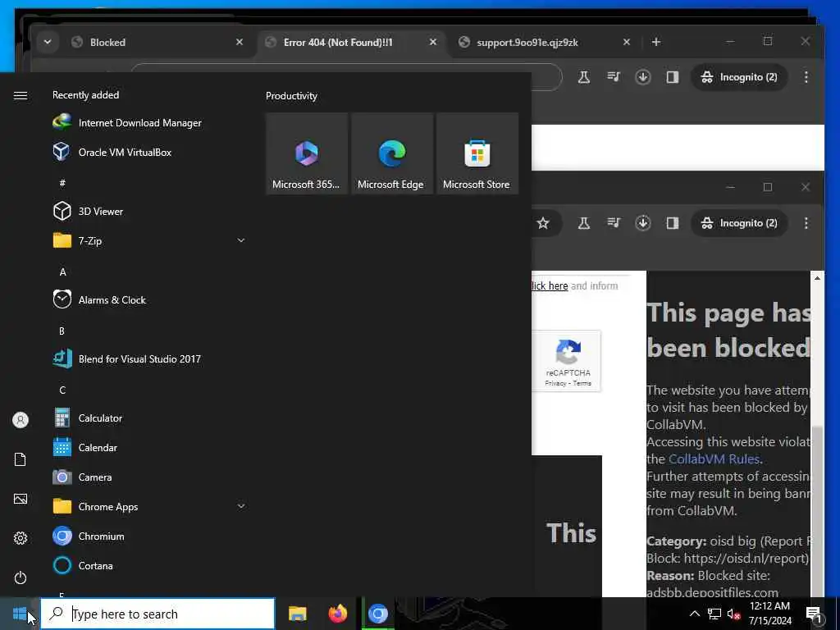Toggle side panel in top window
The image size is (840, 630).
pyautogui.click(x=673, y=77)
